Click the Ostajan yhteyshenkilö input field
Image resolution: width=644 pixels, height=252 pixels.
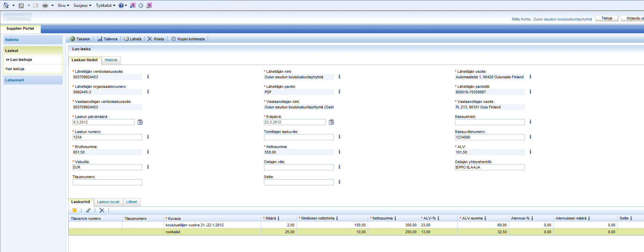pos(490,167)
